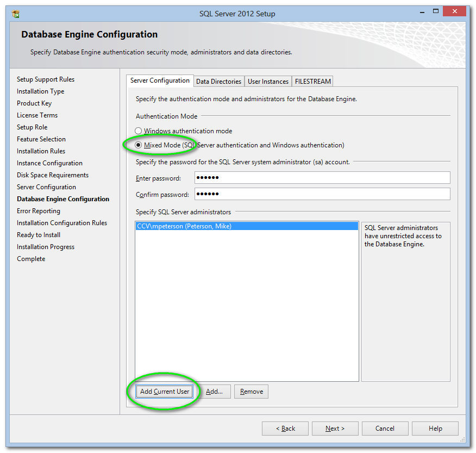Switch to the FILESTREAM tab

tap(312, 82)
